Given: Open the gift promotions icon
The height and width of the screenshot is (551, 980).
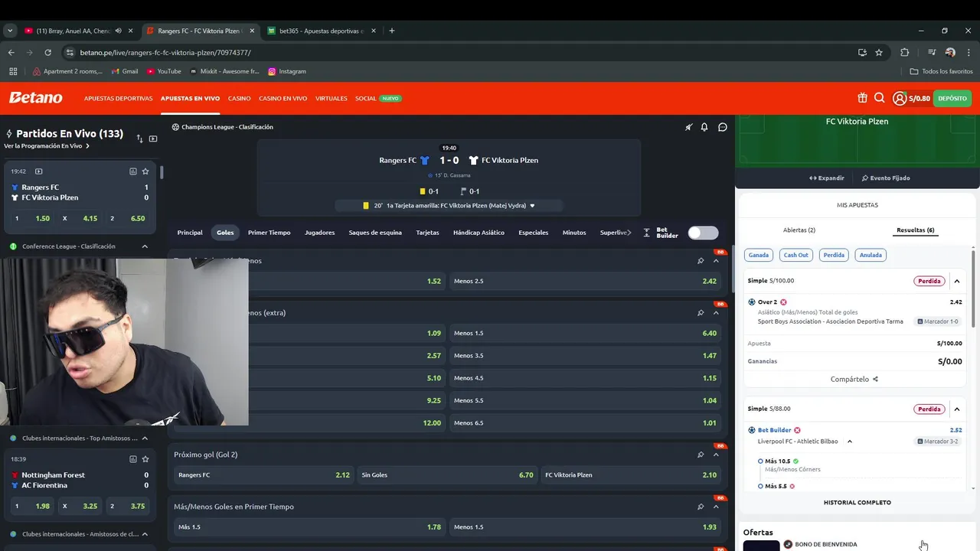Looking at the screenshot, I should pos(862,98).
